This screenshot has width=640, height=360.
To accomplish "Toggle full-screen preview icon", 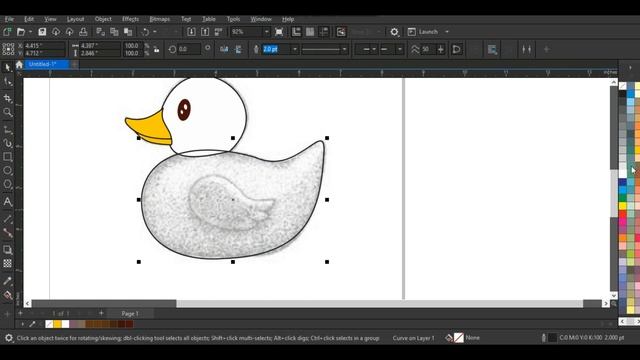I will coord(279,32).
